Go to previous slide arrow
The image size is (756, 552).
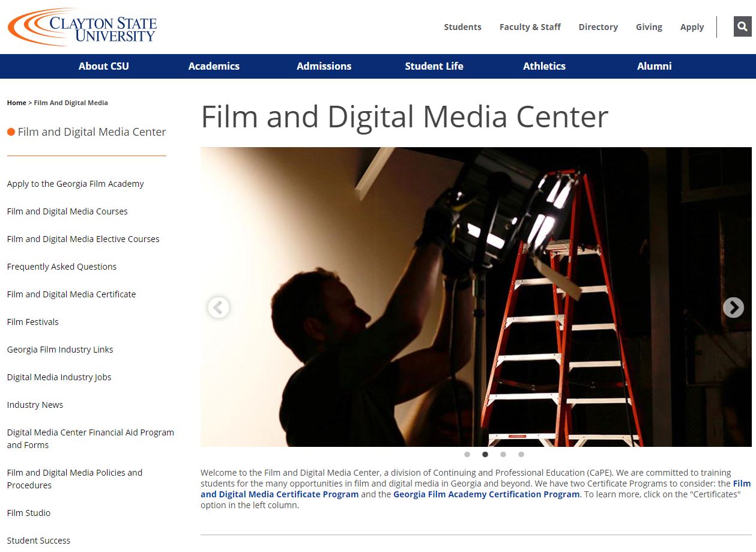tap(219, 308)
